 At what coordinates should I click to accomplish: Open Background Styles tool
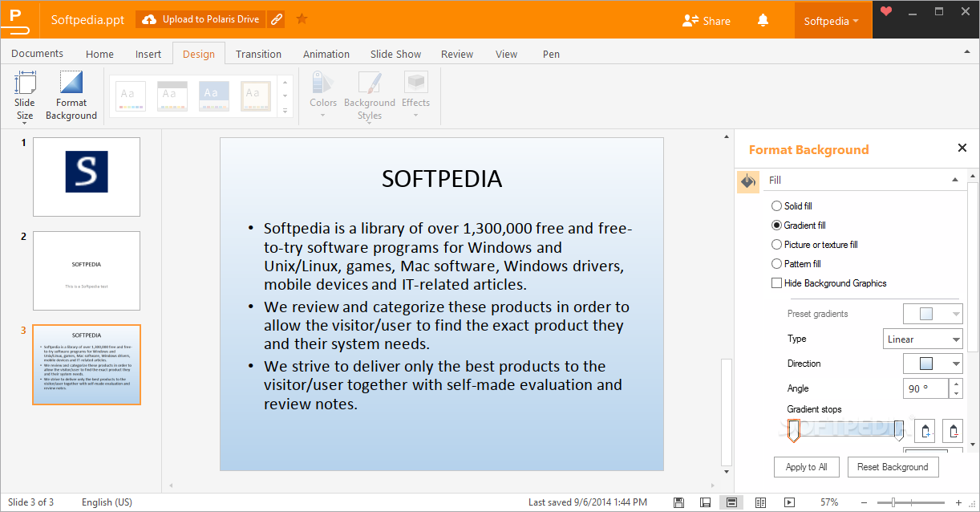[x=370, y=95]
